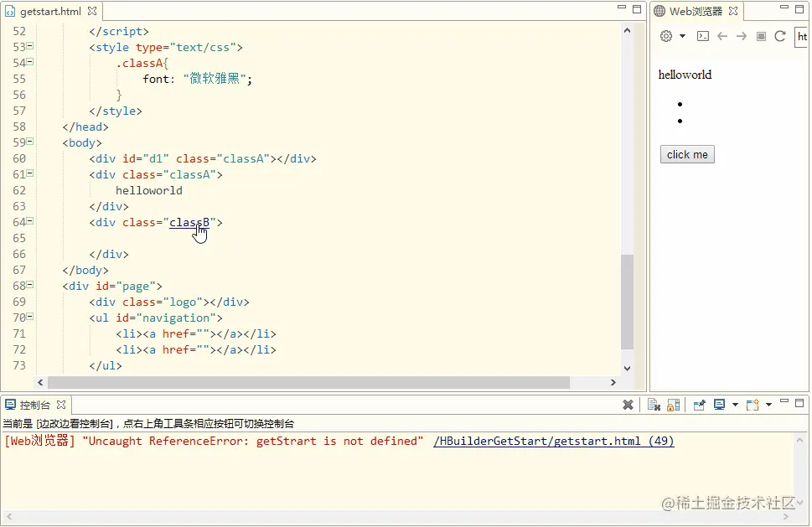Clear the console output icon
This screenshot has height=527, width=812.
tap(654, 405)
